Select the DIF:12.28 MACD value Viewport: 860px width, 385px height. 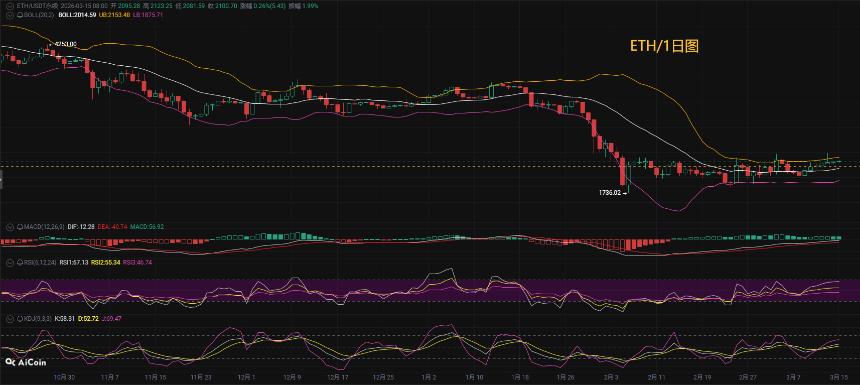(81, 226)
